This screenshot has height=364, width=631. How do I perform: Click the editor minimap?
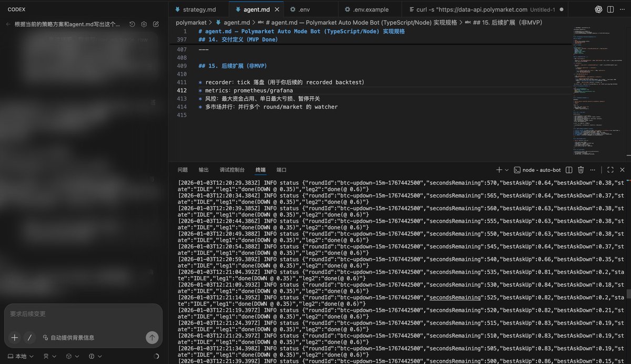[x=599, y=89]
